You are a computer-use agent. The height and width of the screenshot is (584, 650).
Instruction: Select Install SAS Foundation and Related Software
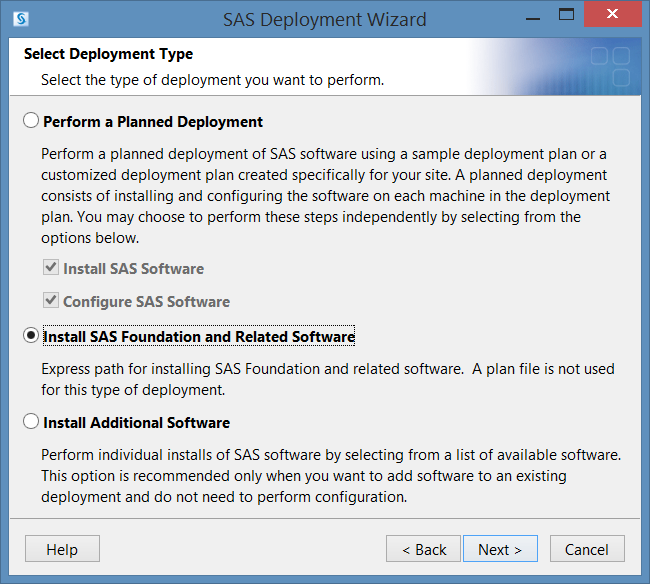[31, 335]
